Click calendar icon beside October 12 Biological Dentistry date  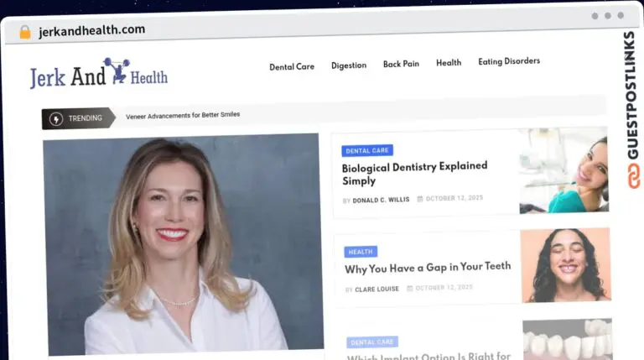point(420,200)
